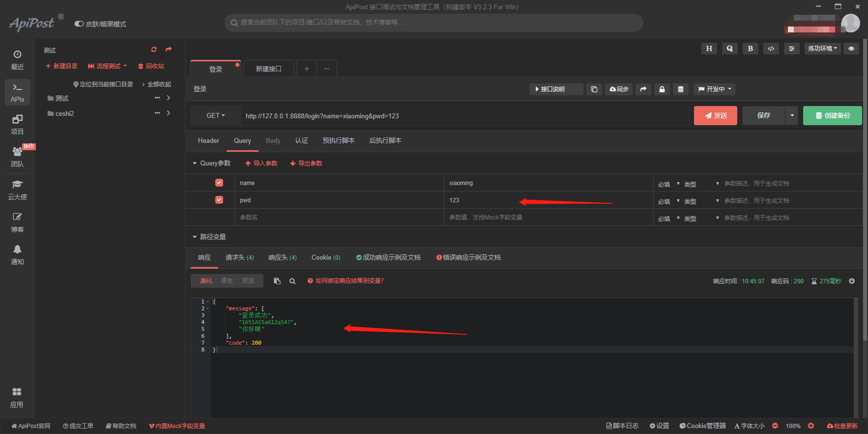This screenshot has height=434, width=868.
Task: Expand the ceshi2 folder chevron
Action: tap(169, 113)
